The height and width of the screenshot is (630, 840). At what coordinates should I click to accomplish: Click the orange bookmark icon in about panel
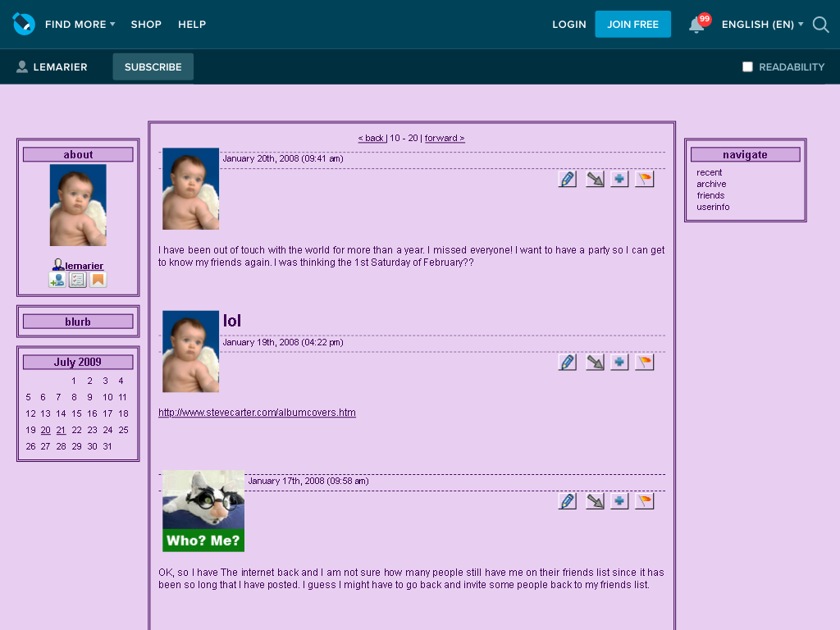[98, 280]
